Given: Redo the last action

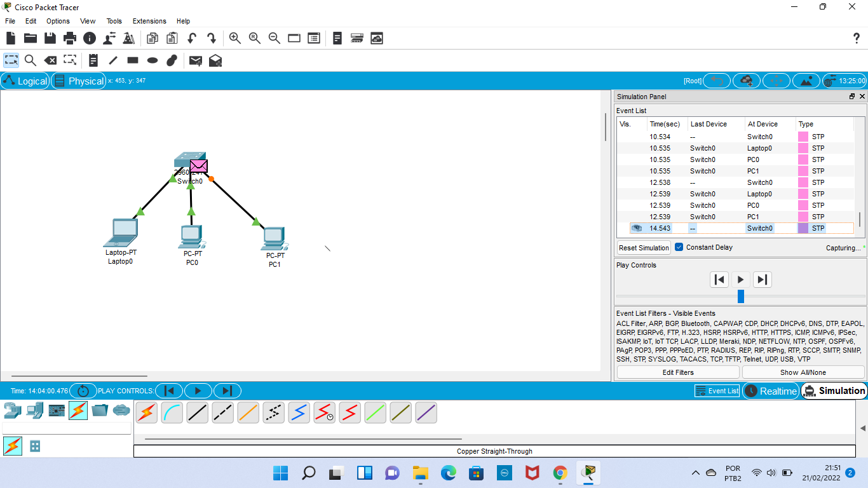Looking at the screenshot, I should 211,38.
